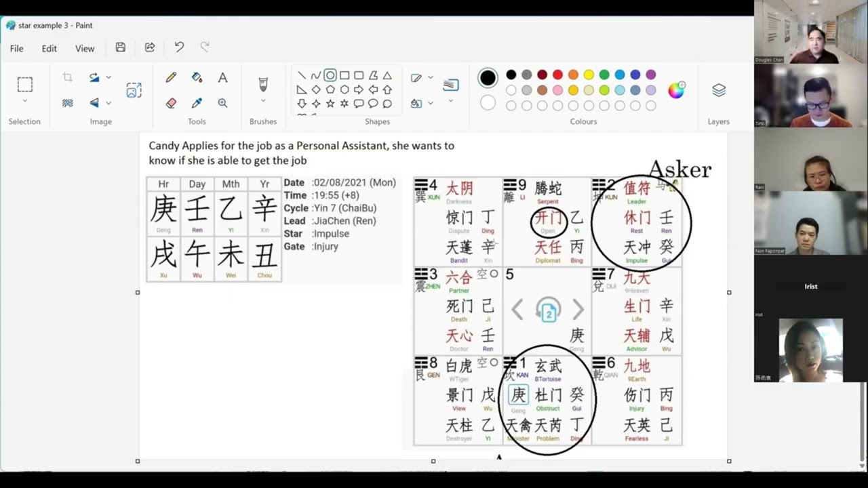Viewport: 868px width, 488px height.
Task: Expand the Selection options dropdown
Action: click(25, 102)
